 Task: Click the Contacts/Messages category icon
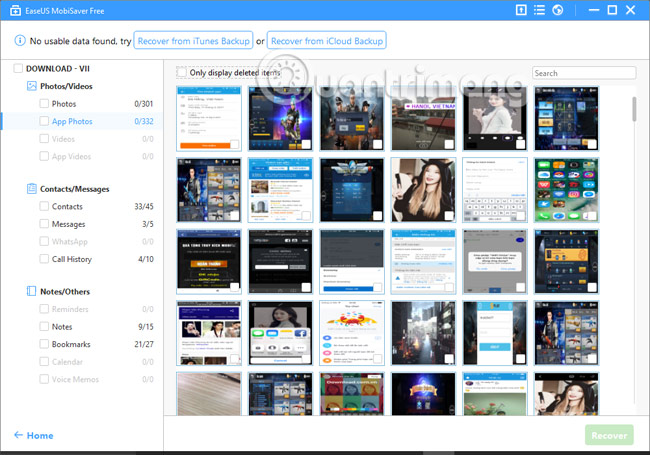point(32,189)
